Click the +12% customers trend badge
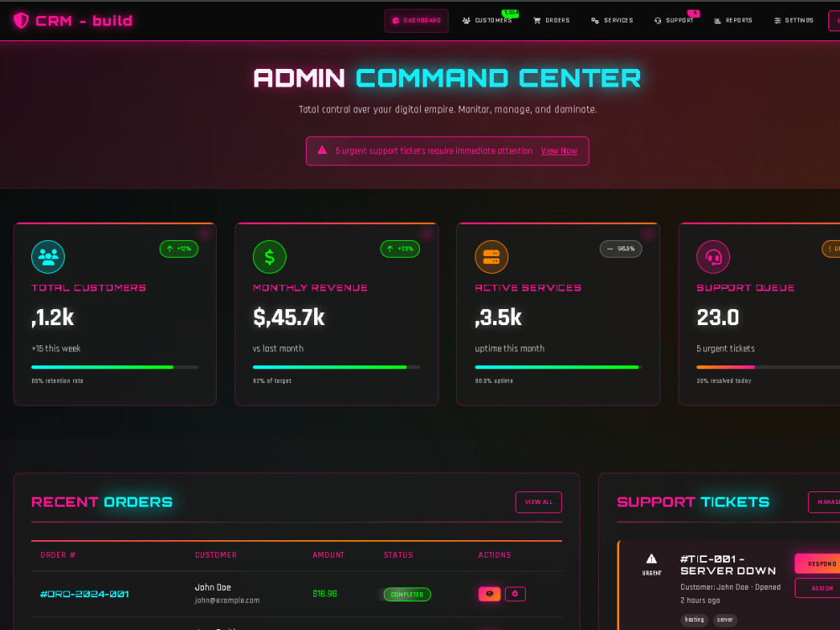840x630 pixels. [x=179, y=249]
